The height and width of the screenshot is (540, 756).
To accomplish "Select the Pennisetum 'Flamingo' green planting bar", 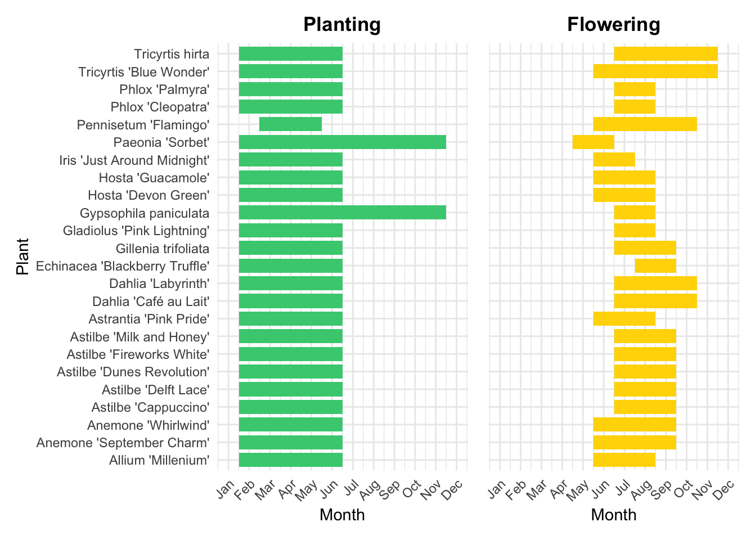I will pos(290,124).
